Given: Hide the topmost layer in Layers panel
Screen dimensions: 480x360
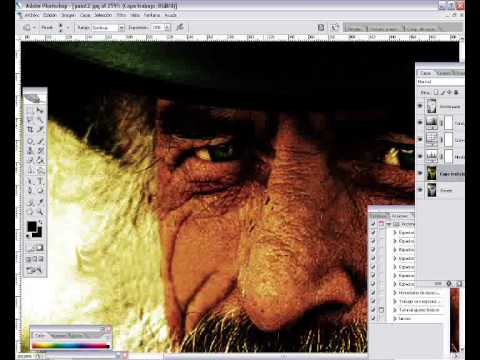Looking at the screenshot, I should pos(420,106).
